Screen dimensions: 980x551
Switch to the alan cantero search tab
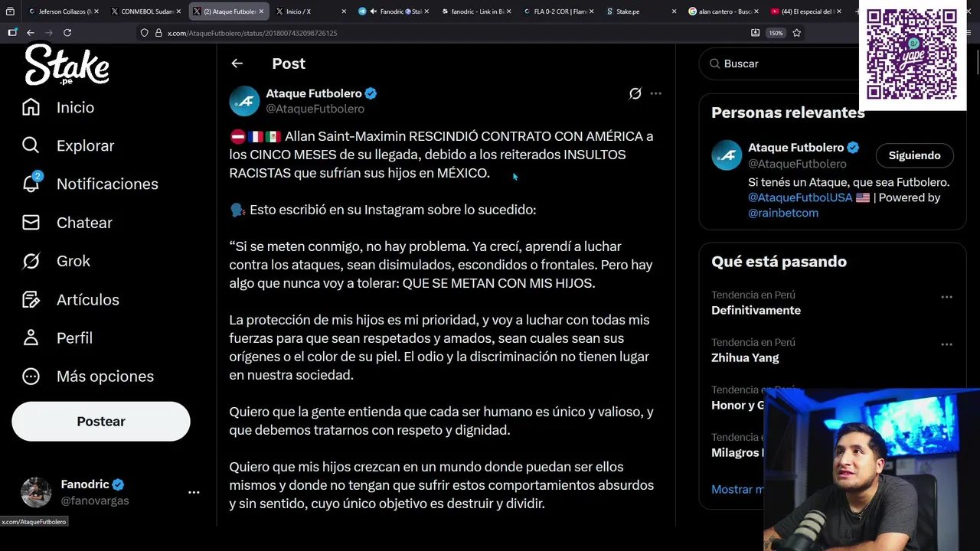[x=723, y=11]
